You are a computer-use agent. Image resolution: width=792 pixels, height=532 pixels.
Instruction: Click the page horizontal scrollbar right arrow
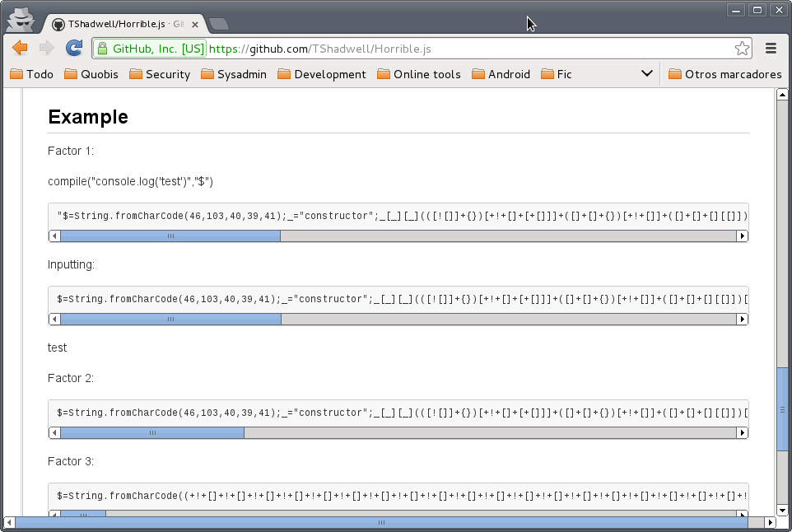coord(770,522)
